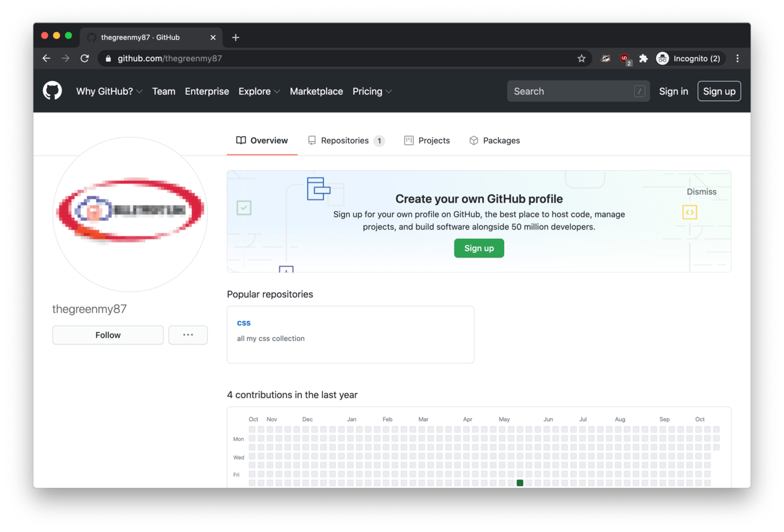The image size is (784, 532).
Task: Open the Projects tab
Action: coord(427,140)
